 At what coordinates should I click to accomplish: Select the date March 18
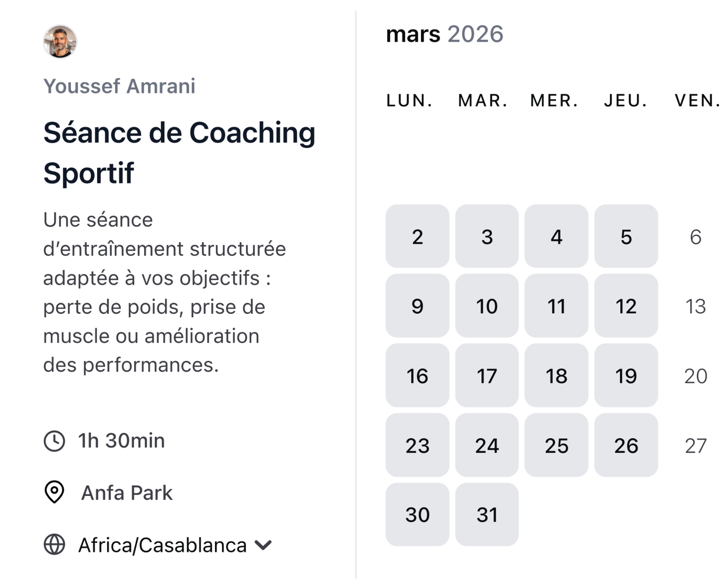pyautogui.click(x=557, y=376)
